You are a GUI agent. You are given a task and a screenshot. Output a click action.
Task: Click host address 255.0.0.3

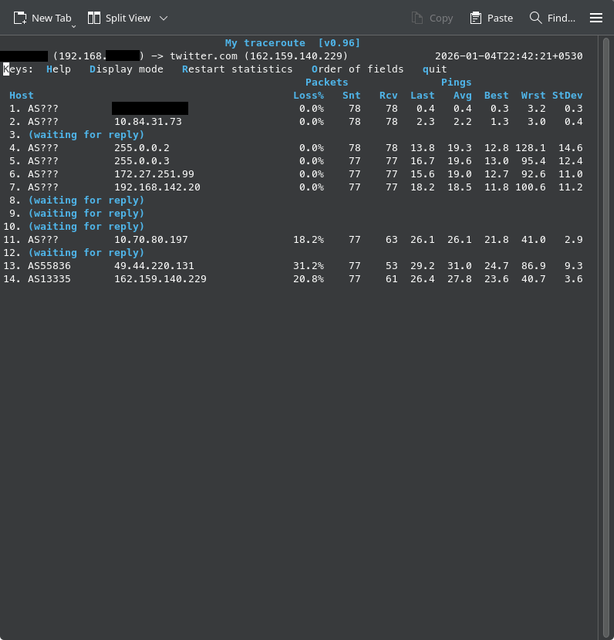click(x=142, y=161)
